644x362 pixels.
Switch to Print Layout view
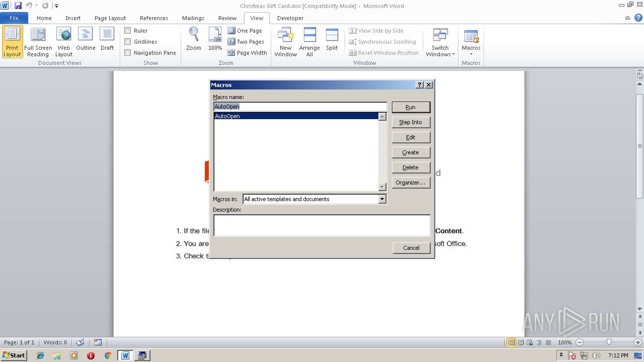pos(12,42)
